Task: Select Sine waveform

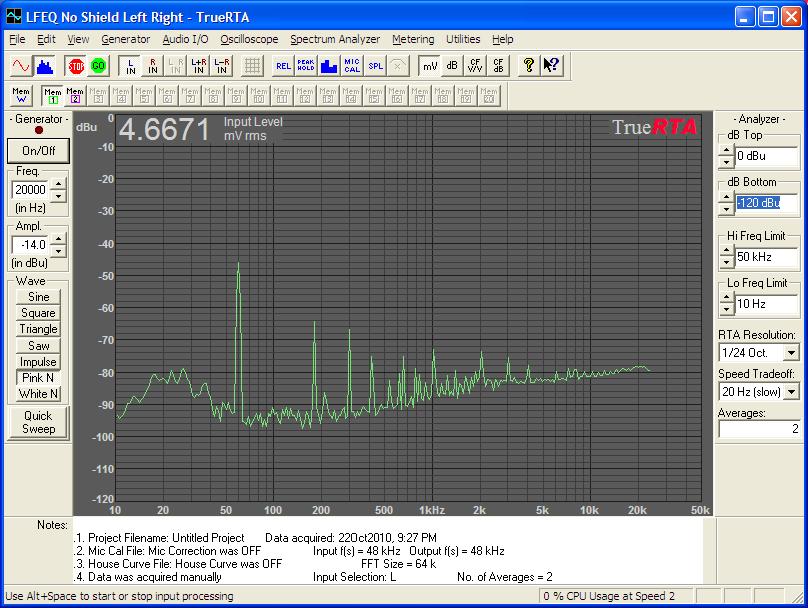Action: [38, 297]
